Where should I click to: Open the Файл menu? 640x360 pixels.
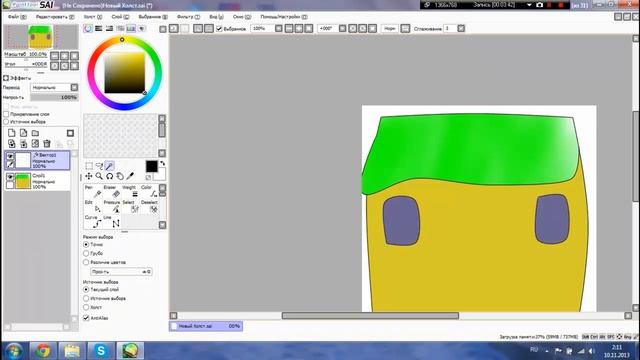17,17
